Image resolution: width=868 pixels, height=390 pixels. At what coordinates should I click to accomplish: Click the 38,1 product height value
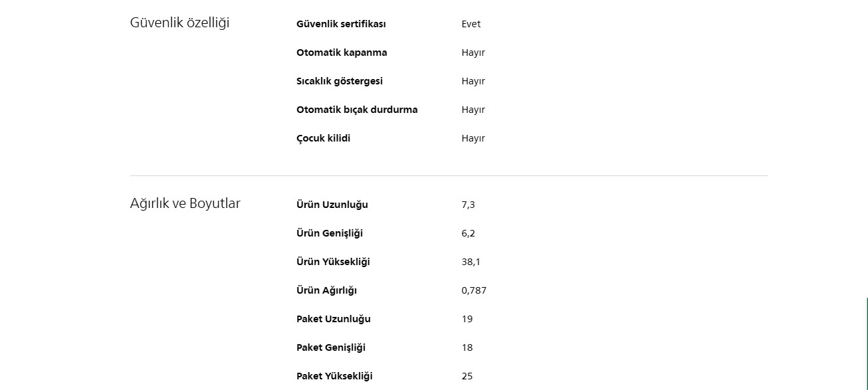point(471,262)
